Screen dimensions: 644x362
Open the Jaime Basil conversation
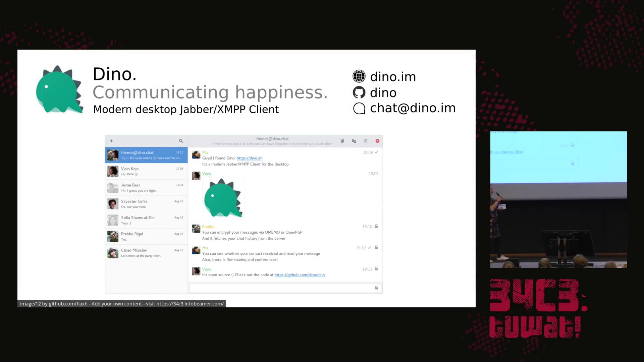pos(146,187)
